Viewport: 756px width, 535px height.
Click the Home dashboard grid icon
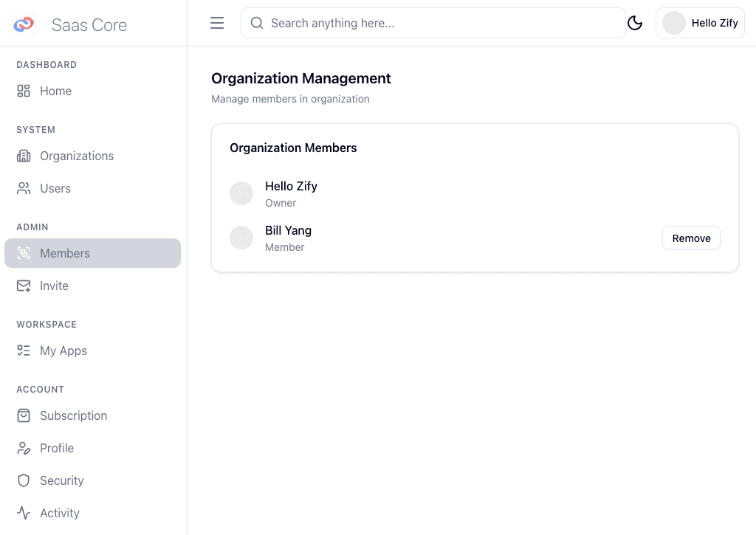24,91
